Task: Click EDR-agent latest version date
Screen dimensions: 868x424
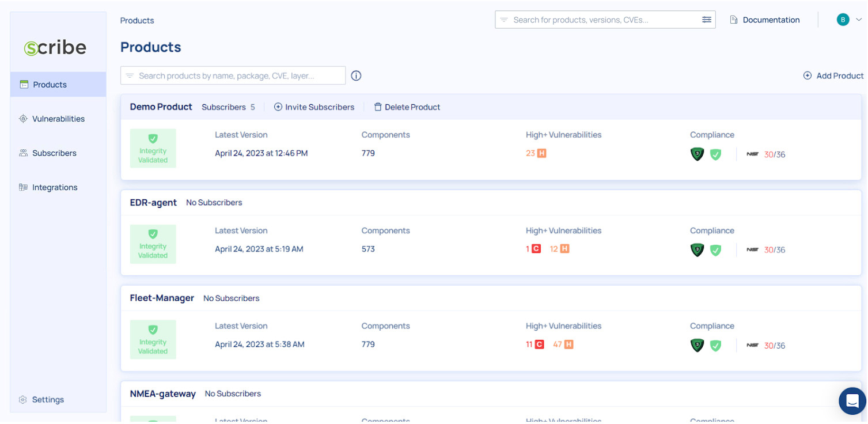Action: [259, 249]
